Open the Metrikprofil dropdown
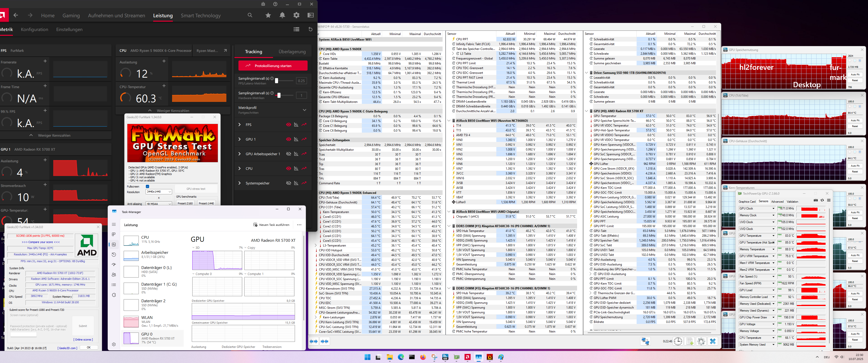Viewport: 868px width, 363px height. (x=304, y=110)
